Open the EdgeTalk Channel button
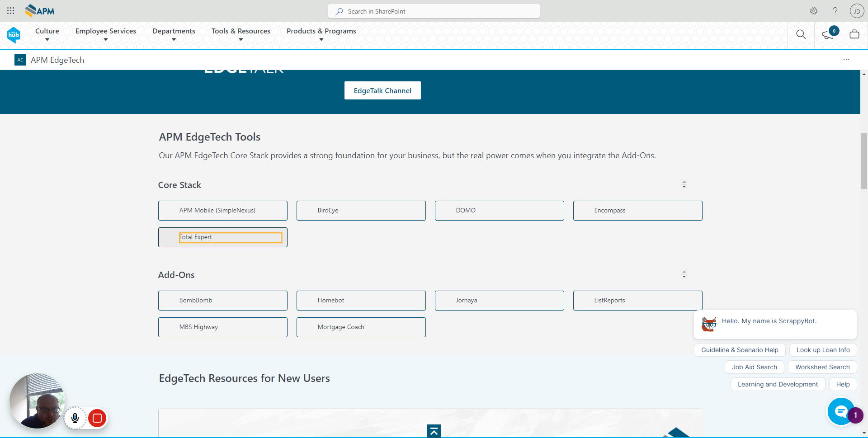This screenshot has width=868, height=438. (382, 90)
